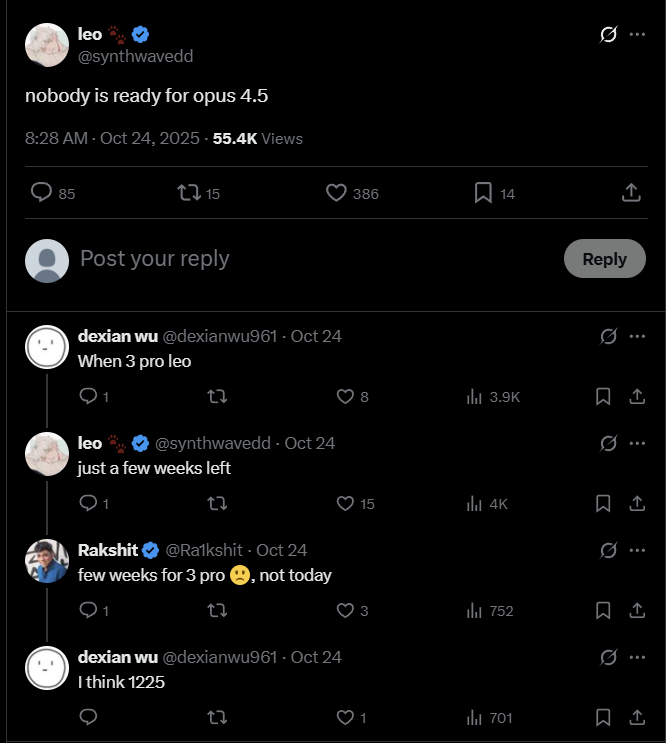The image size is (666, 743).
Task: Open dexian wu's profile name link
Action: point(117,337)
